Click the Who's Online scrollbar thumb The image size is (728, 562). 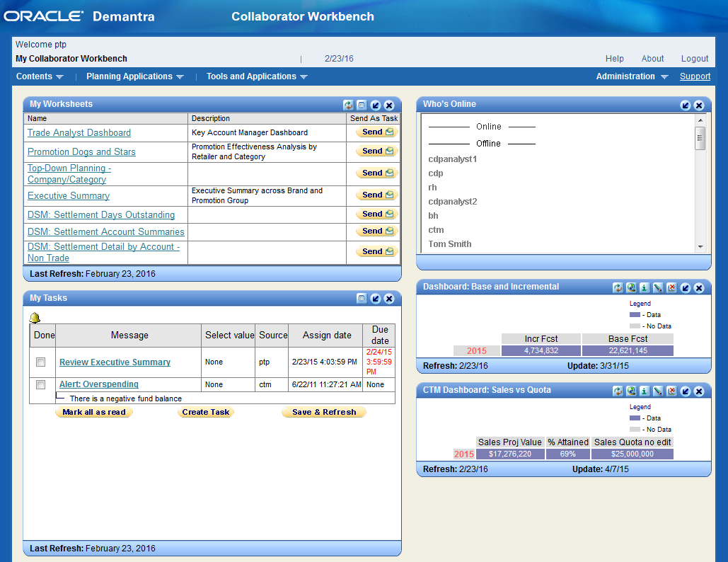700,138
